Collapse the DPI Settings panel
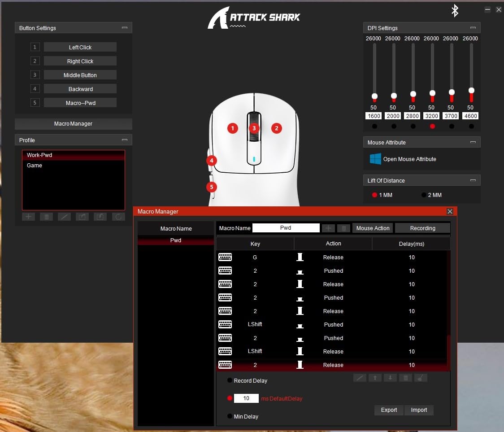Viewport: 504px width, 432px height. pyautogui.click(x=473, y=27)
